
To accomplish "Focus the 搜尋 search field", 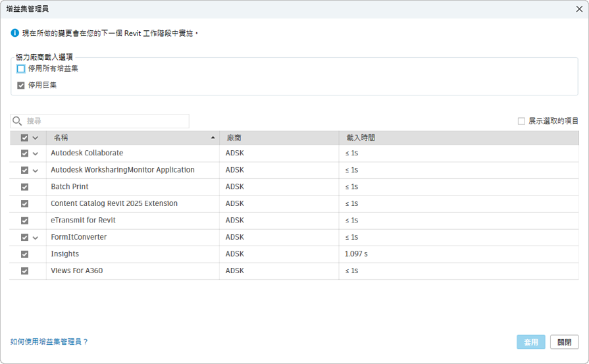I will click(x=105, y=121).
